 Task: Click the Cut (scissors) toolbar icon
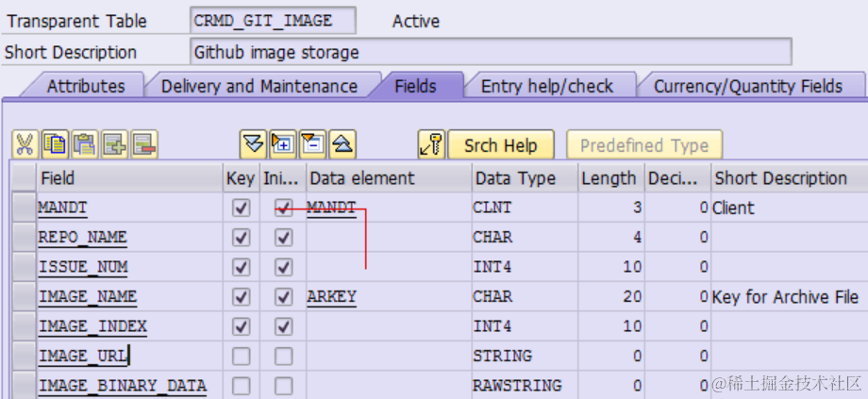tap(25, 145)
